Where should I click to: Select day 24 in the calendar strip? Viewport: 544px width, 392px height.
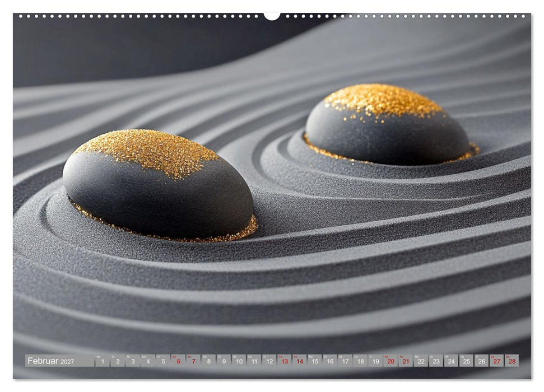[x=452, y=361]
